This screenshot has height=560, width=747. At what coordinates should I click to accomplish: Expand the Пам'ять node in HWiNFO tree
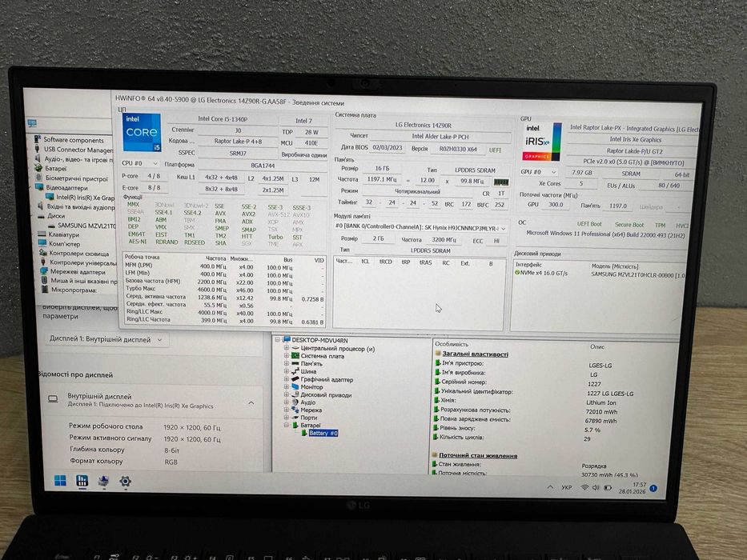click(287, 363)
